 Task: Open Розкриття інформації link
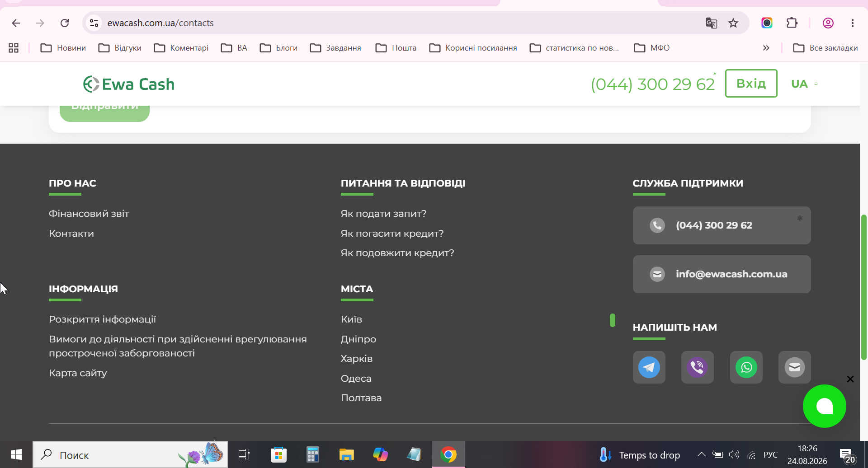[102, 319]
